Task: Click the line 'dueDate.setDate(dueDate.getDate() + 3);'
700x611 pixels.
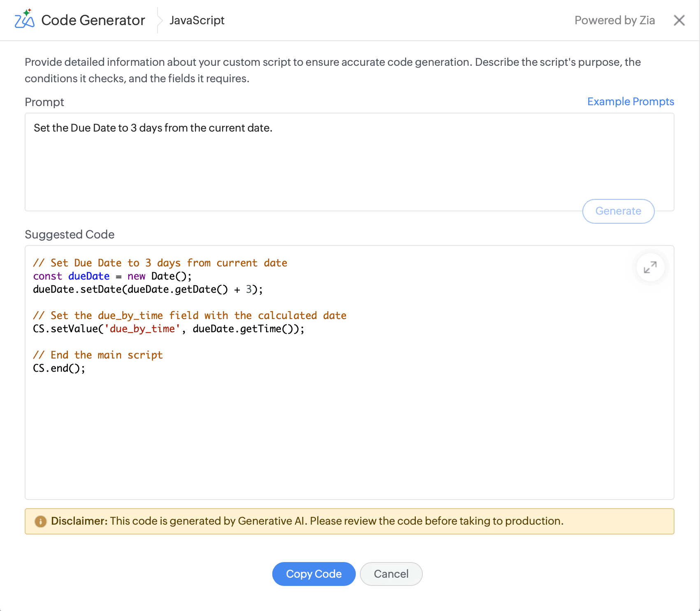Action: tap(148, 289)
